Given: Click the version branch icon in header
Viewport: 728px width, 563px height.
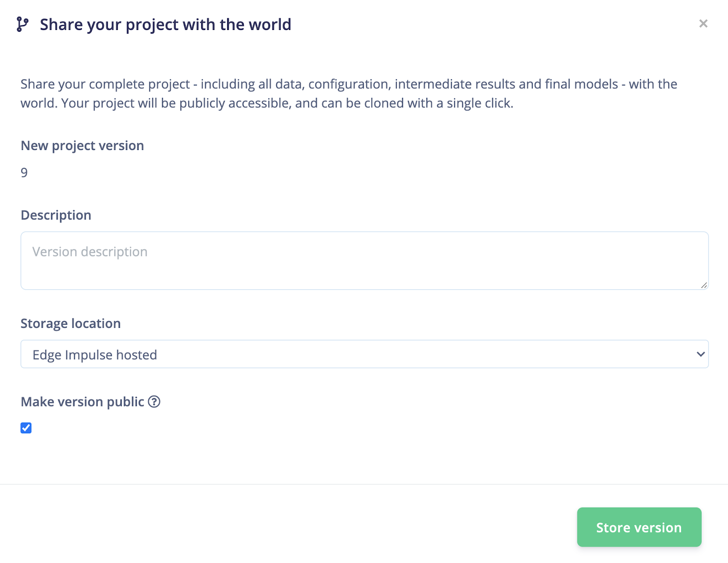Looking at the screenshot, I should point(22,24).
